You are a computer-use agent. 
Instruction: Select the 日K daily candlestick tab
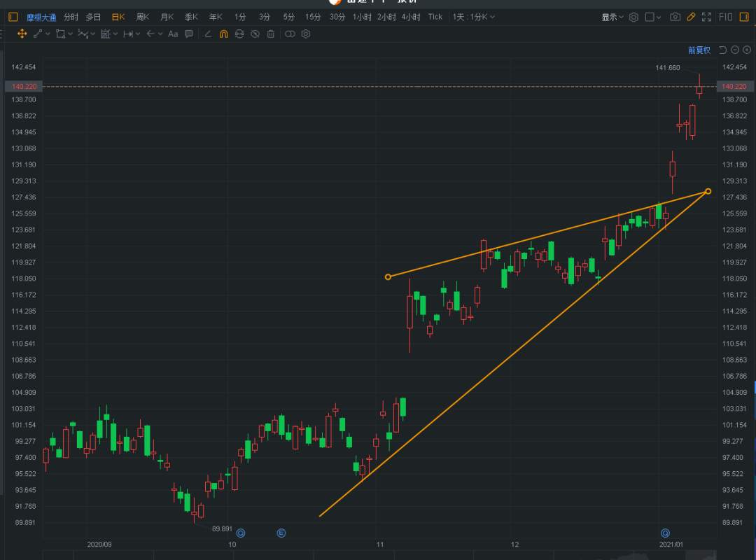[x=118, y=17]
